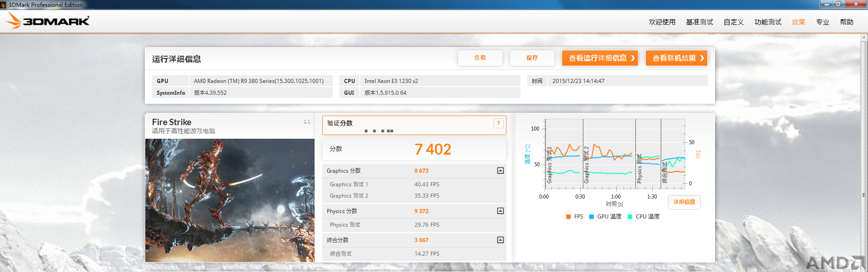
Task: Go to the 自定义 tab
Action: pos(734,22)
